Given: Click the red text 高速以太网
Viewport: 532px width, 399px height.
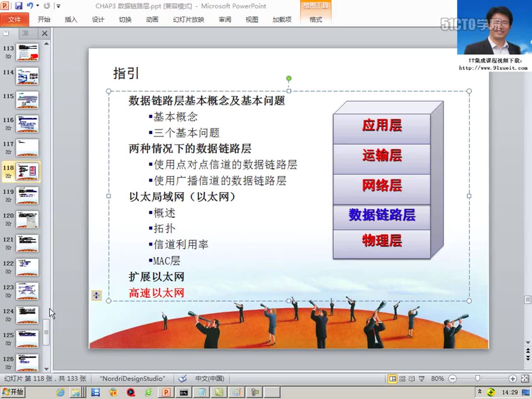Looking at the screenshot, I should (x=156, y=293).
